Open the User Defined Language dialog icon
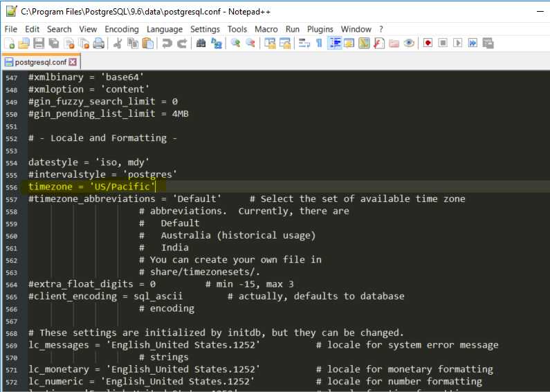The height and width of the screenshot is (392, 550). point(349,43)
